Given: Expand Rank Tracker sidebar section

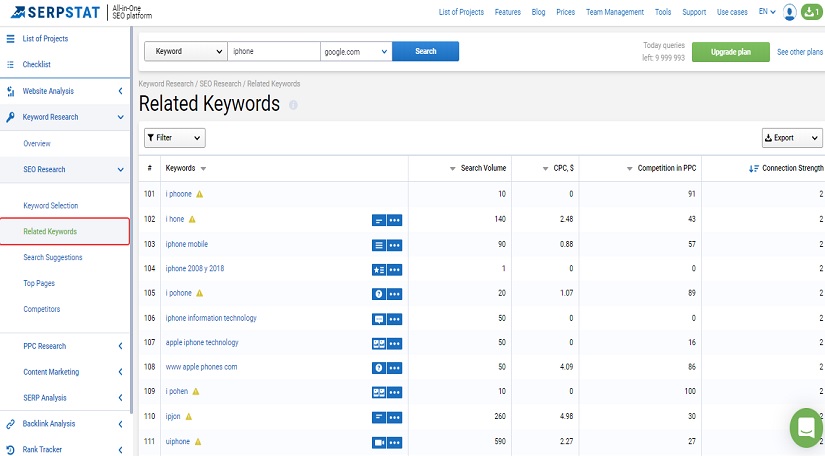Looking at the screenshot, I should click(120, 450).
